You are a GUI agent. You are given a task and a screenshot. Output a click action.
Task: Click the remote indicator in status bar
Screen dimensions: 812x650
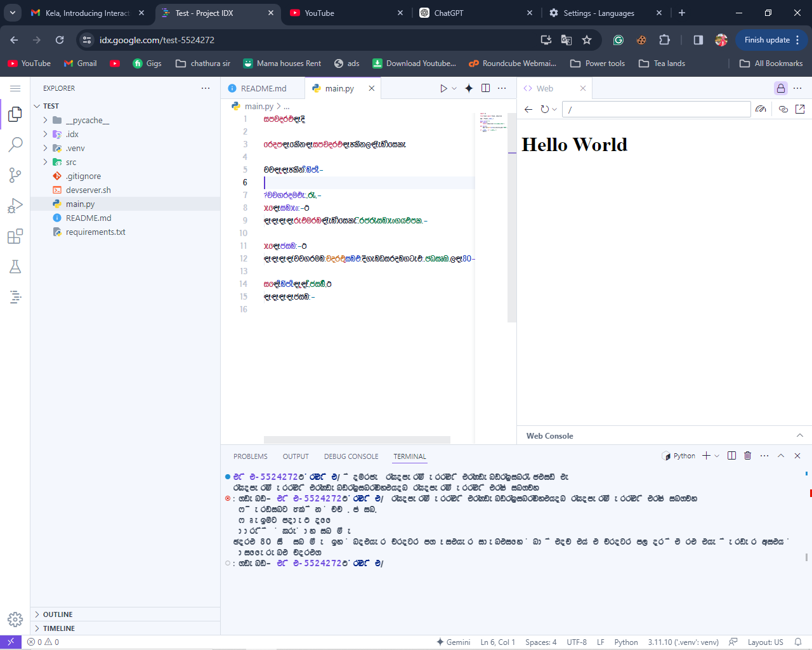tap(11, 642)
